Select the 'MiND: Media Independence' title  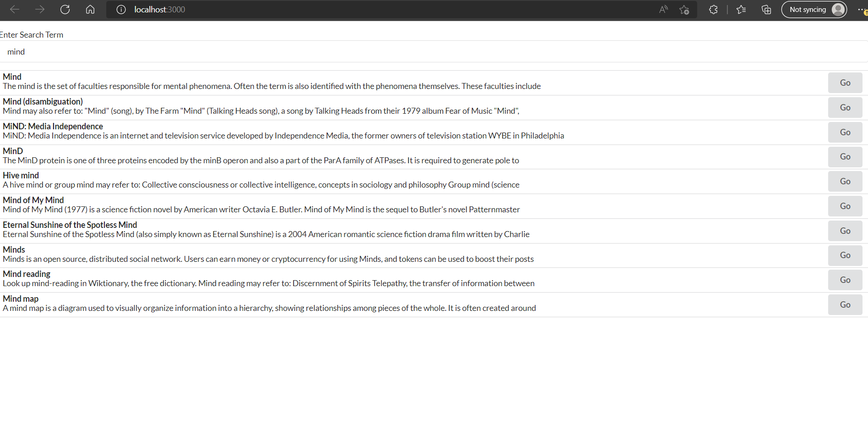click(x=53, y=127)
